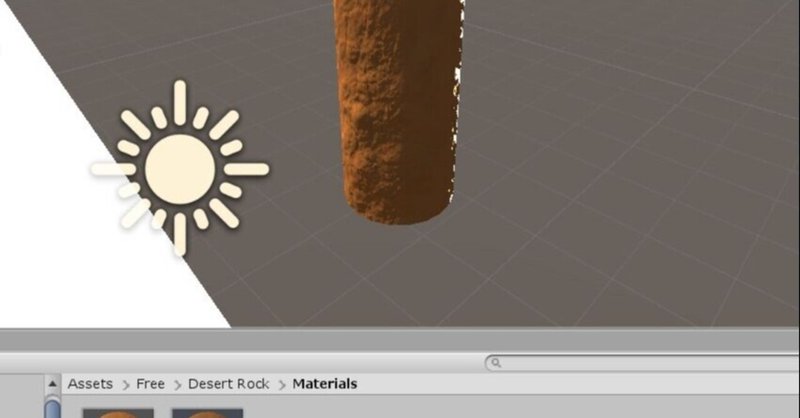Open the Free breadcrumb folder
800x418 pixels.
point(150,384)
